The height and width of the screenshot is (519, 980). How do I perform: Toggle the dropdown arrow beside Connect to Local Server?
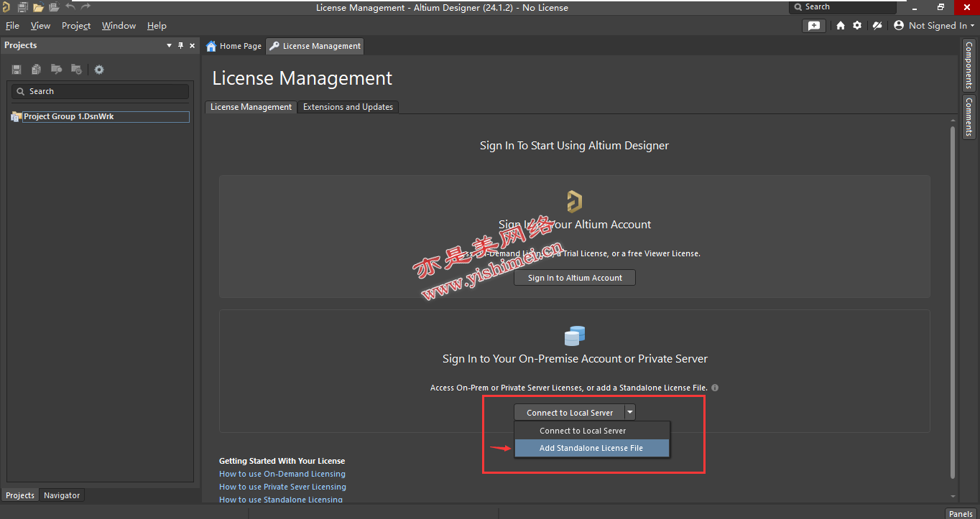pyautogui.click(x=630, y=413)
